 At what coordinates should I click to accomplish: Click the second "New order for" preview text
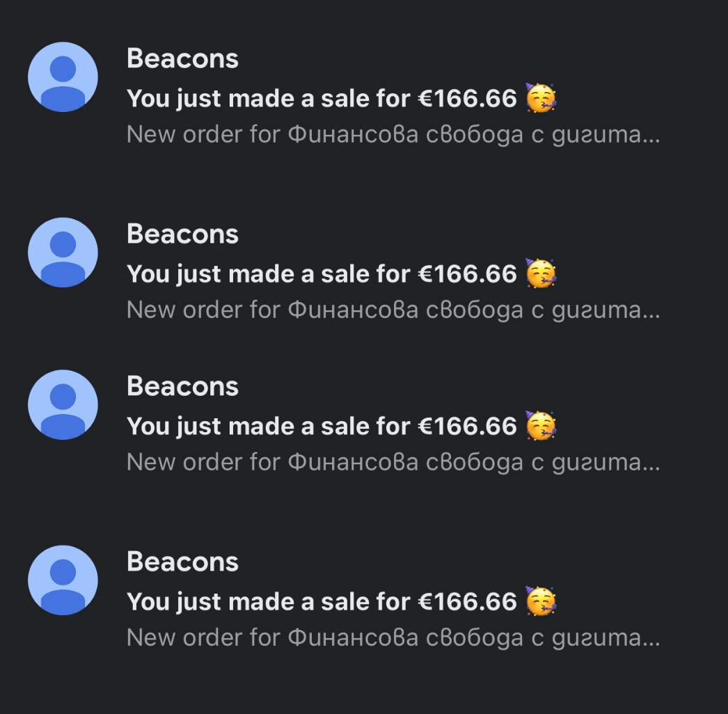[393, 310]
